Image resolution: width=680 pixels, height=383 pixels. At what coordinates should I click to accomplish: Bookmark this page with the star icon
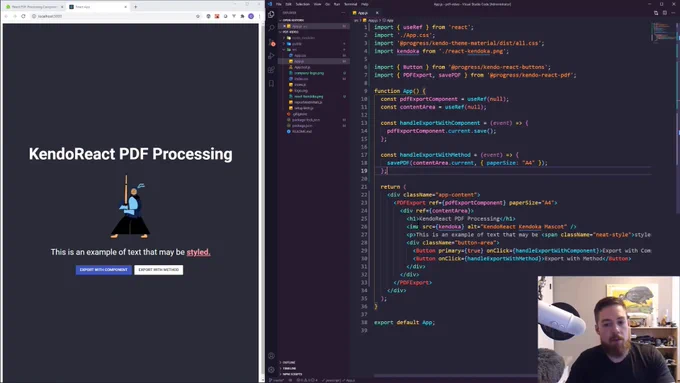pyautogui.click(x=198, y=16)
